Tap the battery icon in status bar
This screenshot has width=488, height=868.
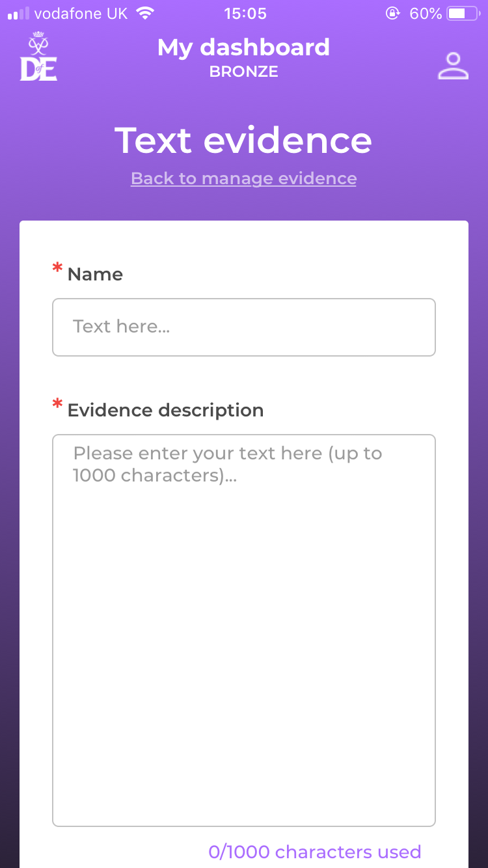point(464,14)
